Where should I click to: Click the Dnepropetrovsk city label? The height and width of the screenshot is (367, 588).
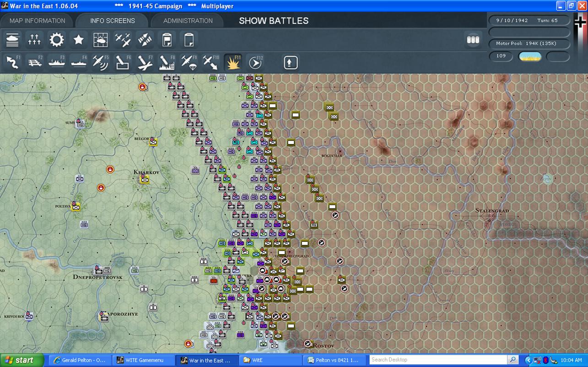click(x=97, y=277)
